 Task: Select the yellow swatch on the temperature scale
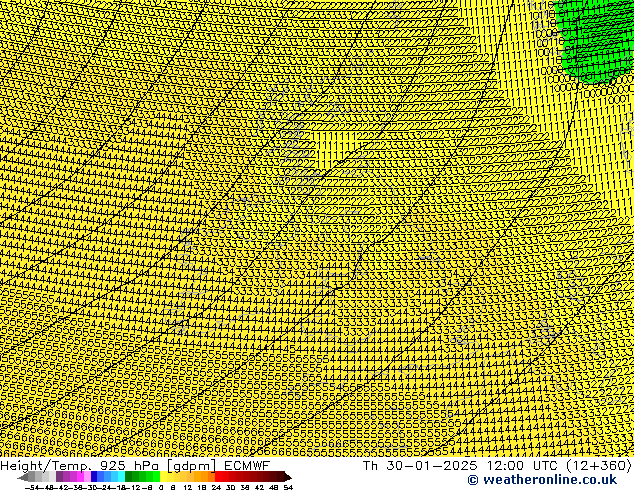coord(163,477)
